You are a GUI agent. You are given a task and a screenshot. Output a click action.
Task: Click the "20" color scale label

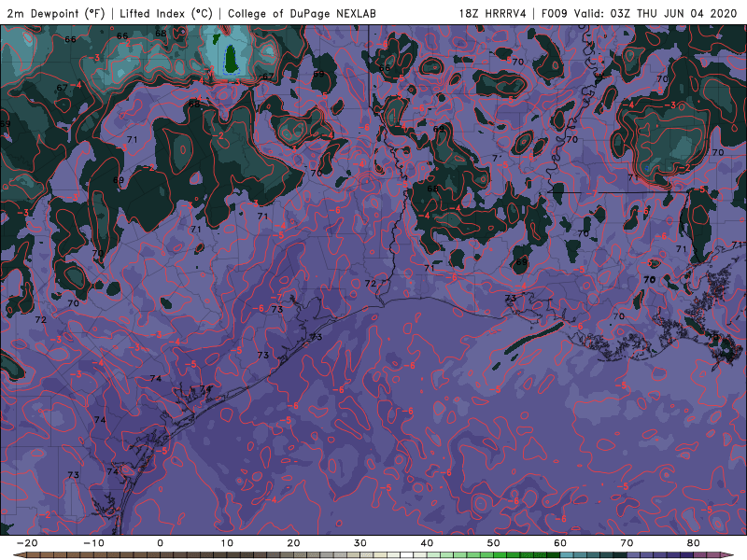click(x=293, y=543)
